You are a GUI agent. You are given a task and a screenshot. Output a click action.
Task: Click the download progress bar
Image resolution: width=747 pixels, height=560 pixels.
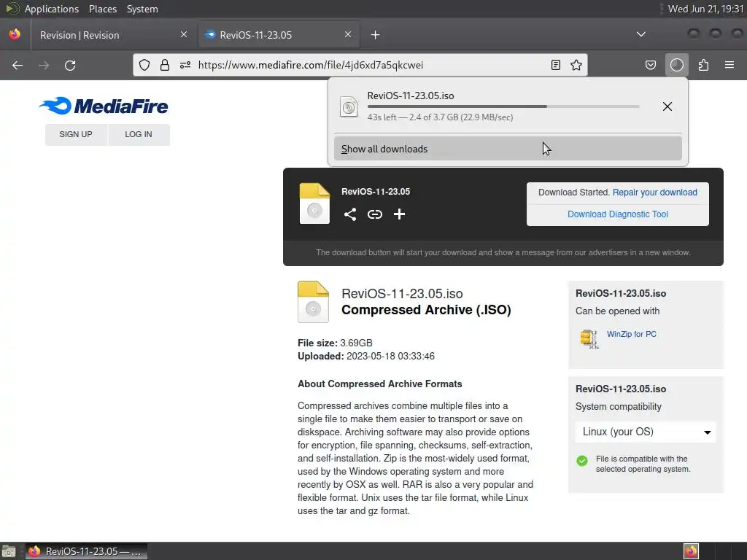click(503, 106)
